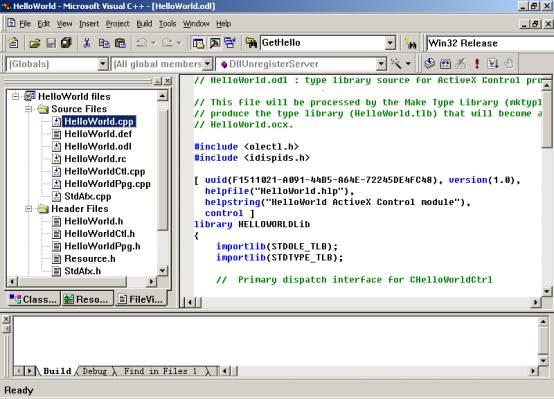Image resolution: width=554 pixels, height=399 pixels.
Task: Click the WizardBar wand action icon
Action: point(396,64)
